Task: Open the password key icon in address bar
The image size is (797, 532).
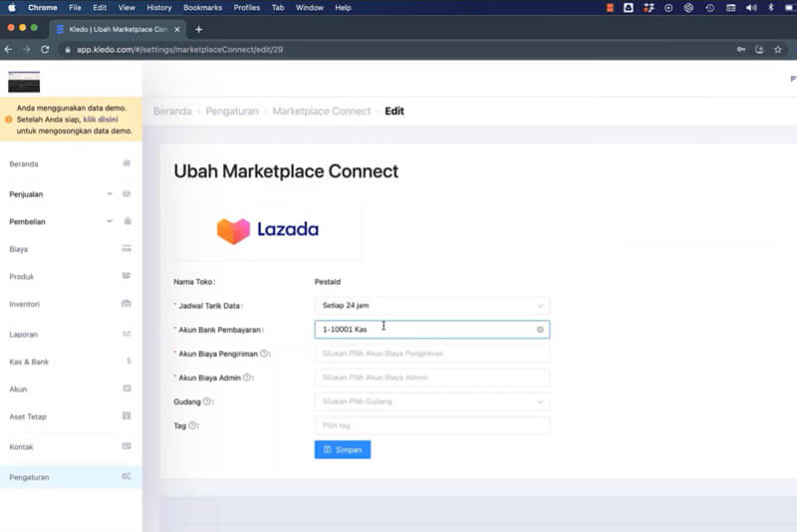Action: 741,49
